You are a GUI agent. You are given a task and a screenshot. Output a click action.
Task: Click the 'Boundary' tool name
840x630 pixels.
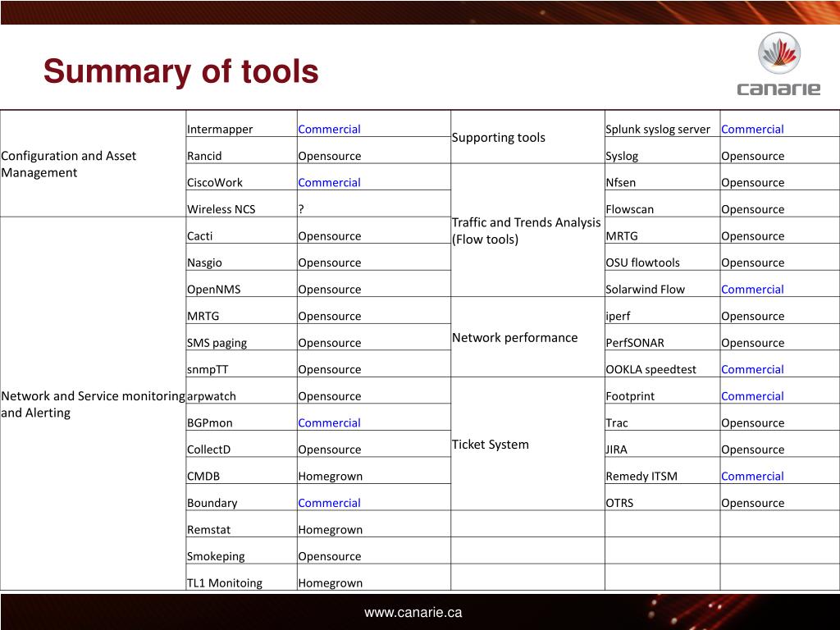click(212, 503)
